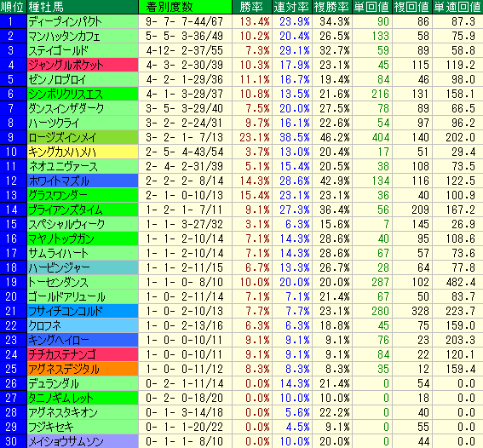The image size is (483, 448).
Task: Select the フサイチコンコルド sire cell
Action: coord(83,311)
